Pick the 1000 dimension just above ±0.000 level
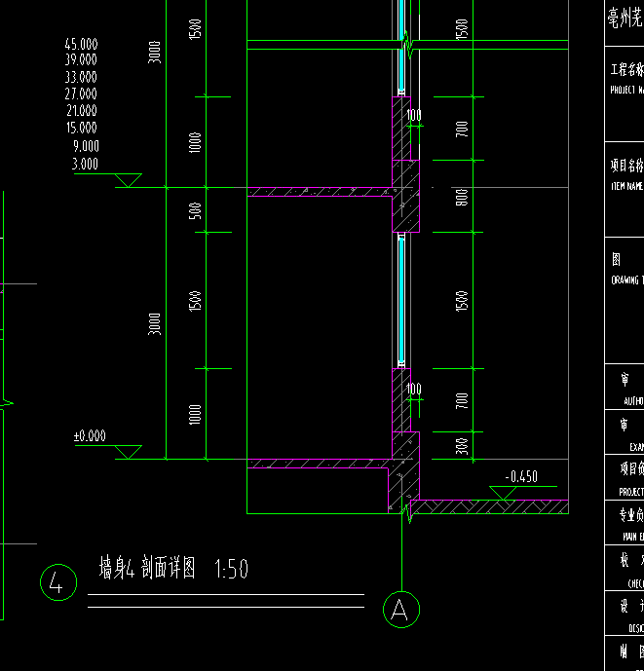 click(195, 414)
